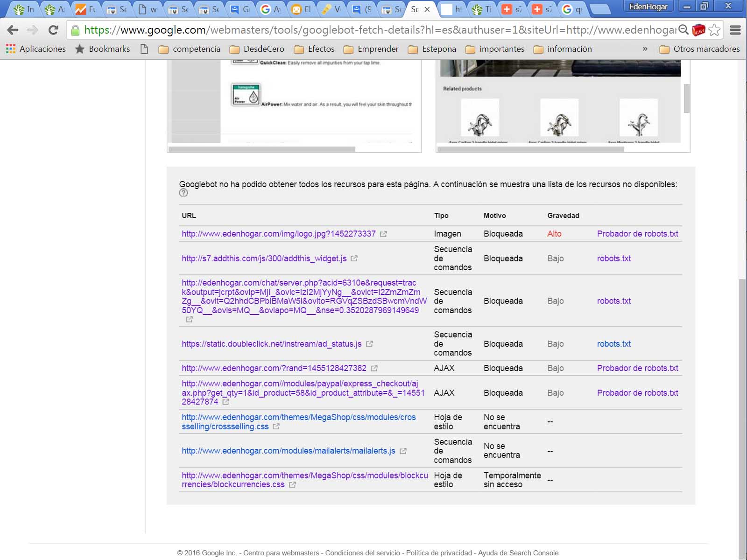Open the mailalerts.js resource link
This screenshot has width=747, height=560.
289,451
